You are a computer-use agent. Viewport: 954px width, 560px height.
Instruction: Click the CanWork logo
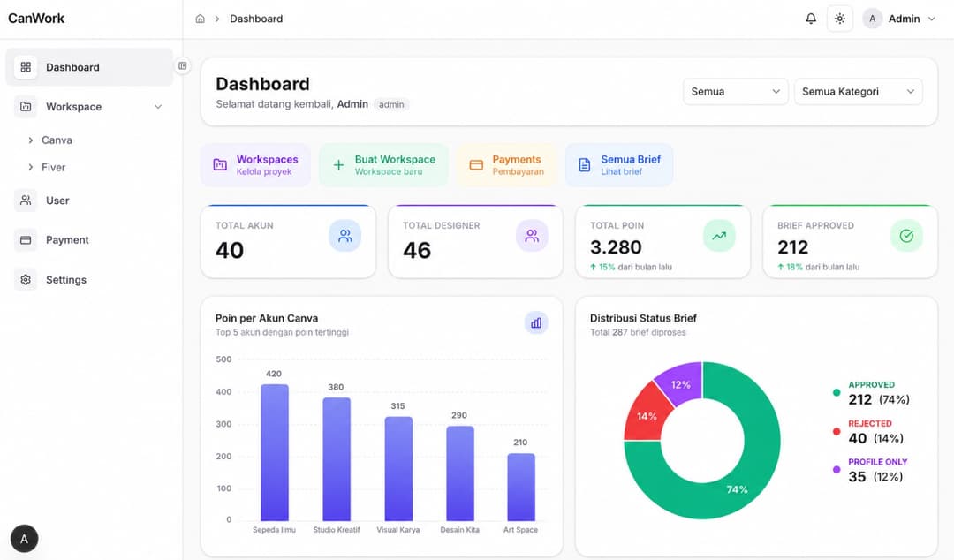36,19
